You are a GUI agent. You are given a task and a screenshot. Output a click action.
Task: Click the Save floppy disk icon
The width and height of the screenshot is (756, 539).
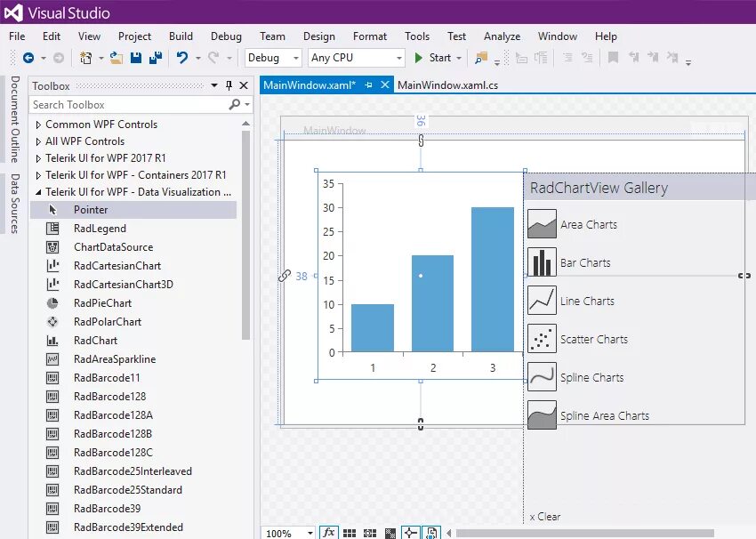point(136,58)
